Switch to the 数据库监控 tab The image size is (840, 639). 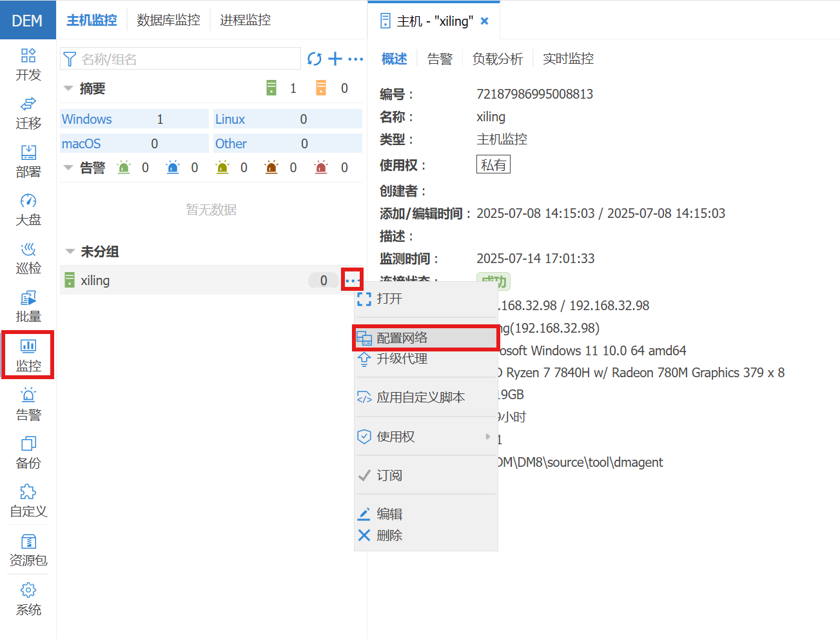168,20
